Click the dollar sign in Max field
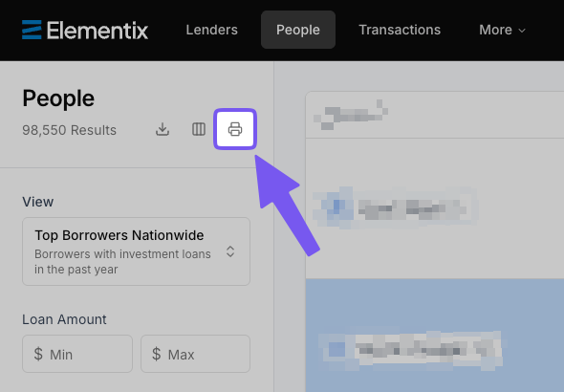564x392 pixels. [x=156, y=354]
